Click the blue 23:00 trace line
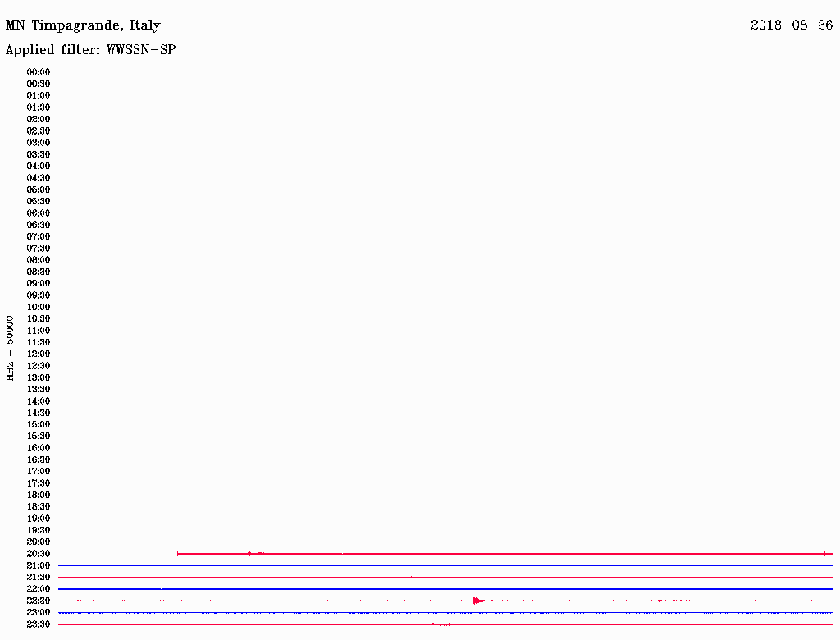This screenshot has width=840, height=640. [445, 612]
